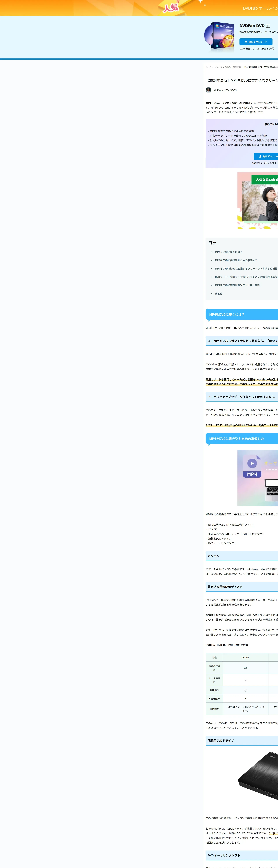The height and width of the screenshot is (868, 278).
Task: Click the 書き込み回数 table row label
Action: click(x=214, y=668)
